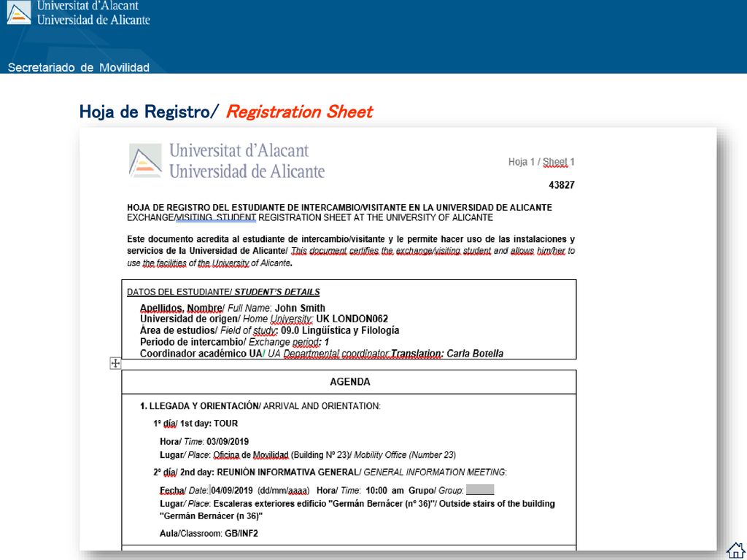The image size is (747, 560).
Task: Click 'Universitat d'Alacant' header banner text
Action: pos(88,6)
